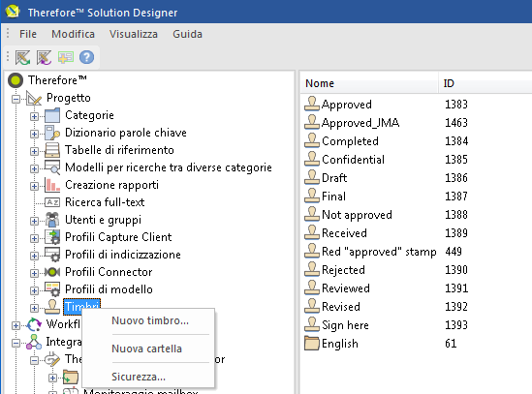Open the File menu
This screenshot has width=532, height=394.
(28, 34)
